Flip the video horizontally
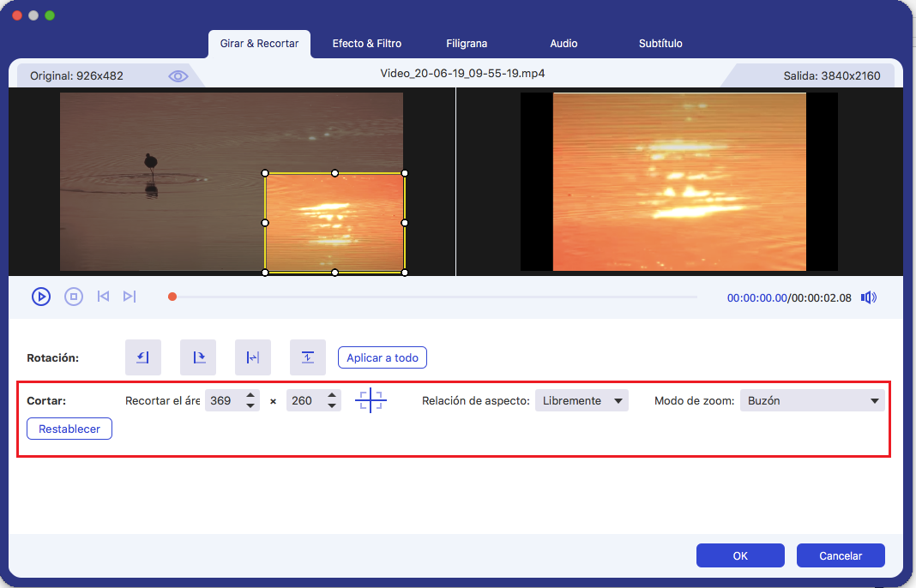The width and height of the screenshot is (916, 588). (x=253, y=357)
